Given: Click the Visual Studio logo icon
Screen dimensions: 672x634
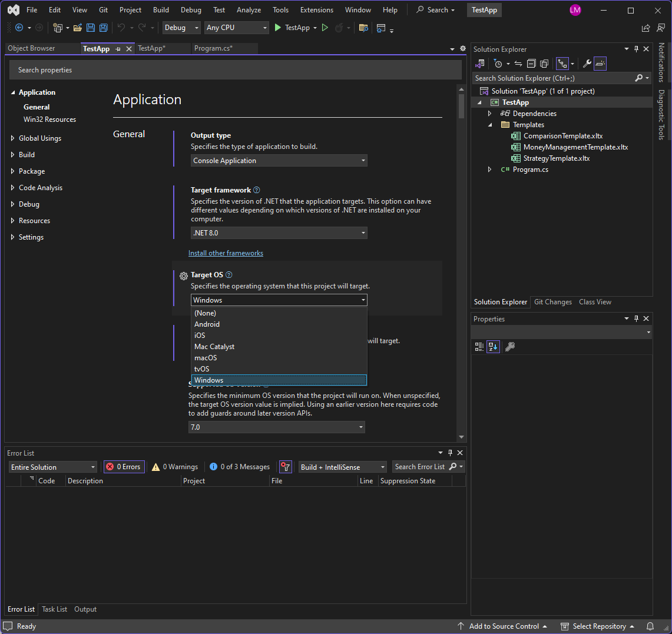Looking at the screenshot, I should pyautogui.click(x=14, y=10).
